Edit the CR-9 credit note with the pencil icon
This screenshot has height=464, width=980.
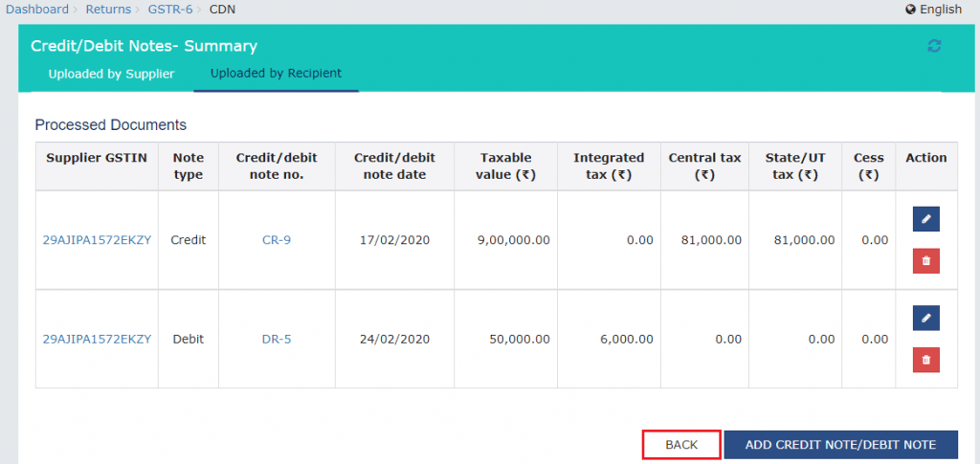pos(926,218)
